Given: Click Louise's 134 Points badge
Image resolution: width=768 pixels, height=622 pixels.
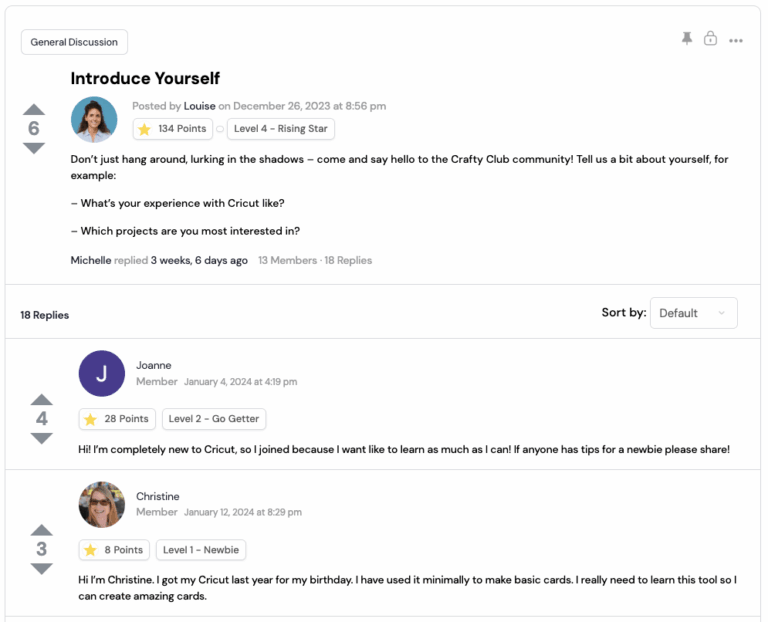Looking at the screenshot, I should [173, 129].
